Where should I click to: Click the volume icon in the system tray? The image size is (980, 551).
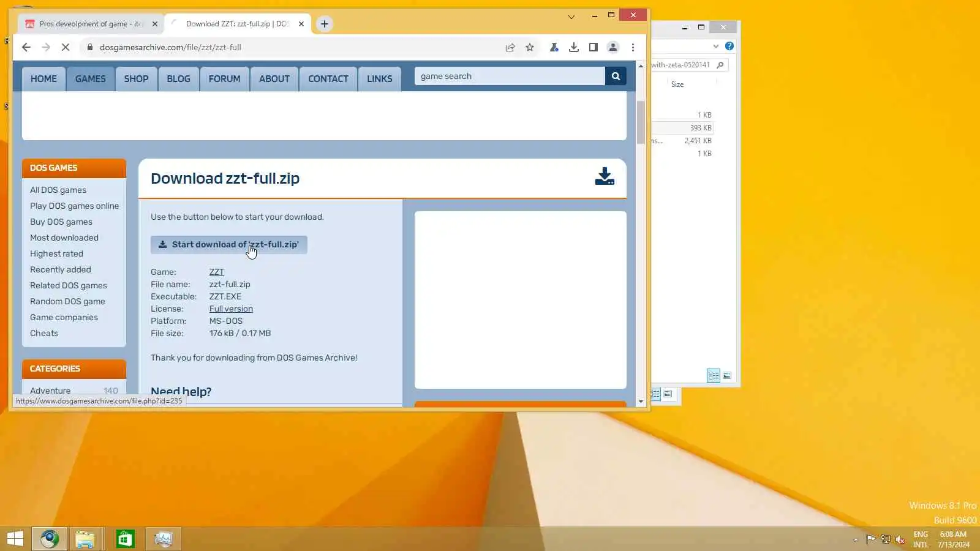[900, 539]
